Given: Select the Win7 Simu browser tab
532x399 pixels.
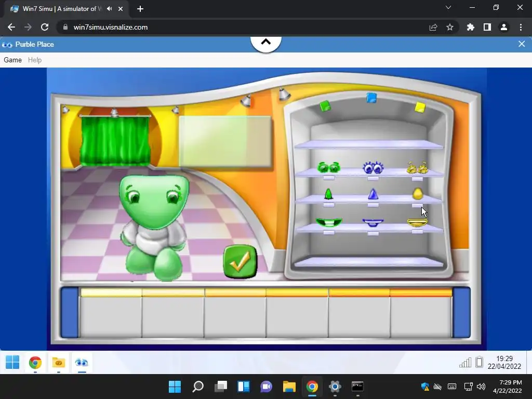Looking at the screenshot, I should [x=66, y=9].
